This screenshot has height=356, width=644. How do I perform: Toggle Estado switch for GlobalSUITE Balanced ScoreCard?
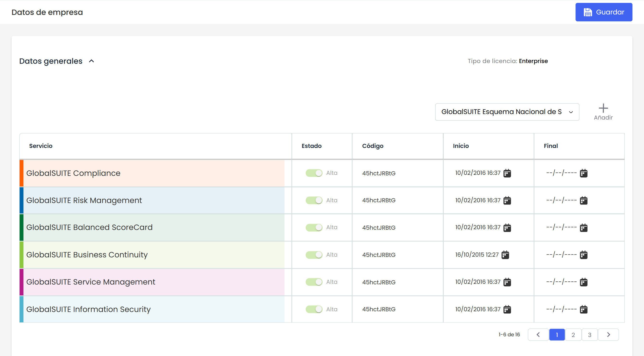pyautogui.click(x=314, y=227)
